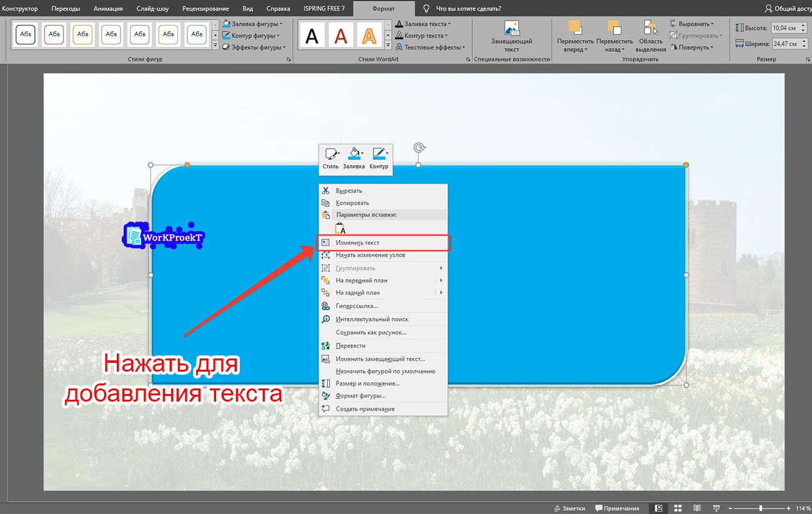Screen dimensions: 812x514
Task: Open Reading view in the status bar
Action: [x=697, y=508]
